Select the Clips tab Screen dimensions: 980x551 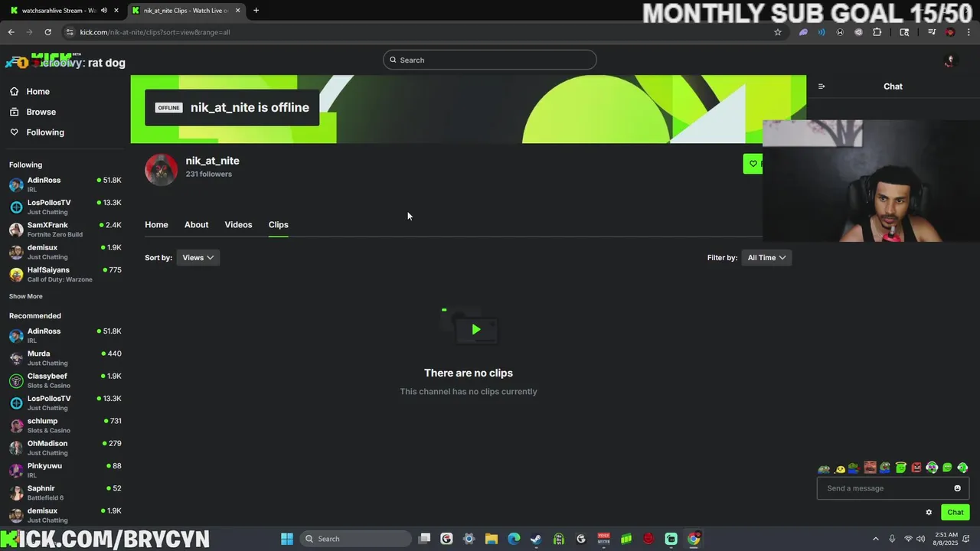[278, 224]
